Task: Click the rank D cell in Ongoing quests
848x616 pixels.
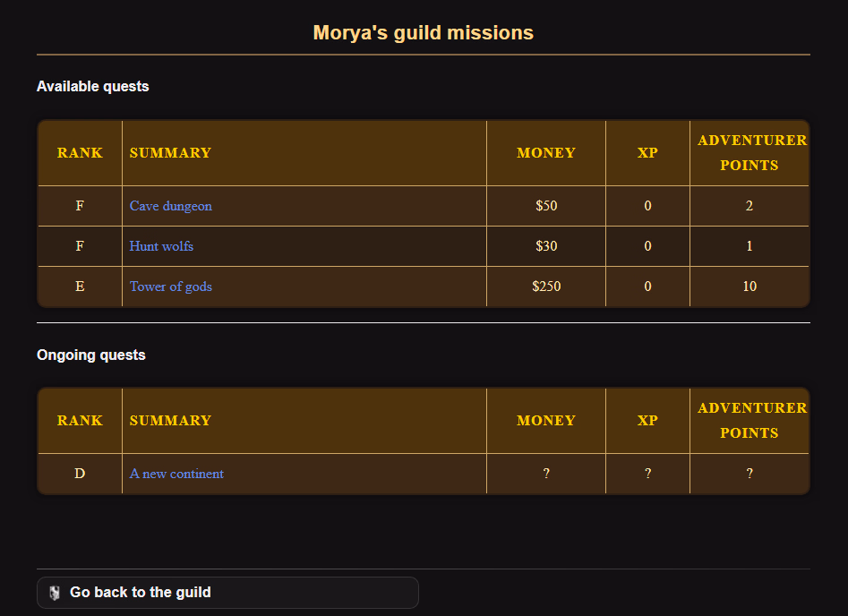Action: pos(80,474)
